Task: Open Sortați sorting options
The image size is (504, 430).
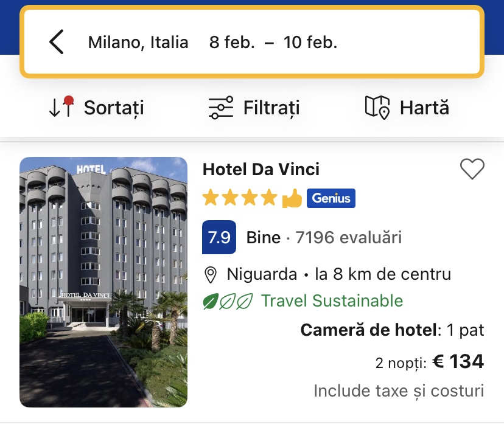Action: [113, 108]
